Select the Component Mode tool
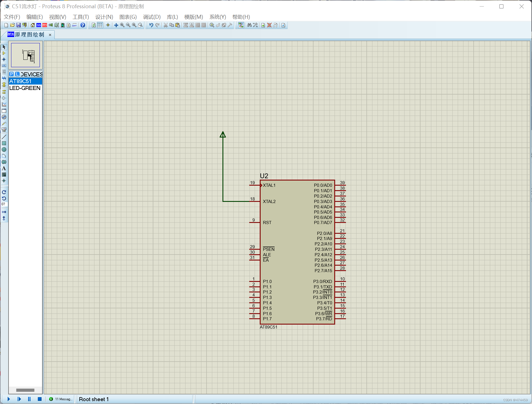Image resolution: width=532 pixels, height=404 pixels. pyautogui.click(x=4, y=53)
